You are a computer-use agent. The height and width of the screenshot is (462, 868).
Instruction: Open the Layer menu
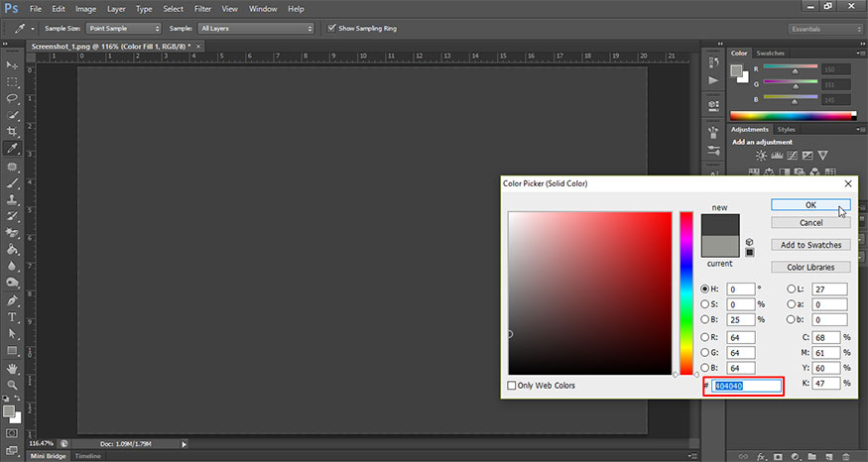click(116, 9)
